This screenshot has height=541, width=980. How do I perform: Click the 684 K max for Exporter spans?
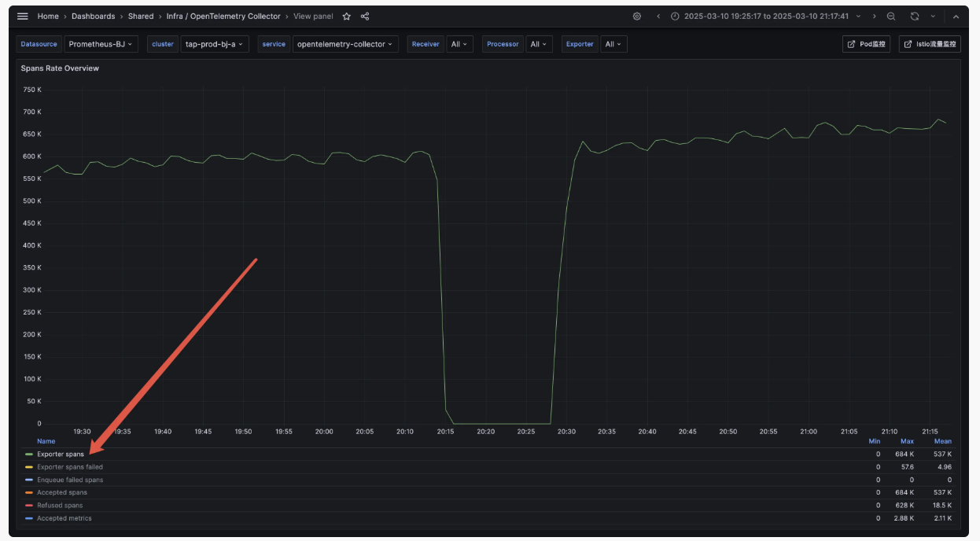[904, 455]
